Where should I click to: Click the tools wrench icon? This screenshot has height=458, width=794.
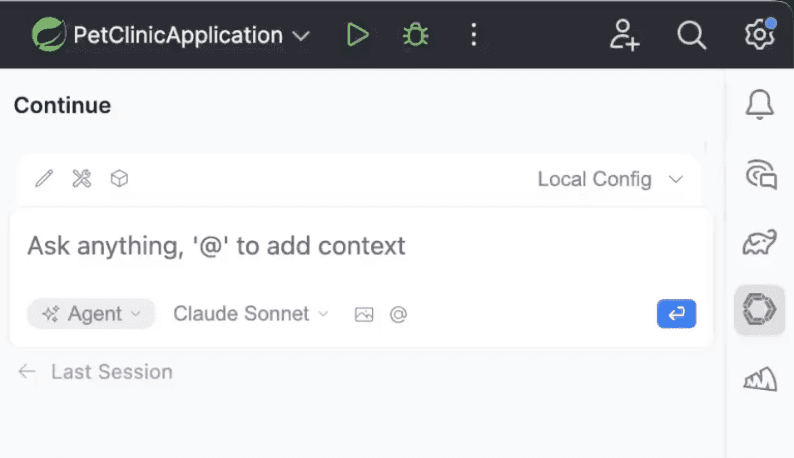[82, 179]
